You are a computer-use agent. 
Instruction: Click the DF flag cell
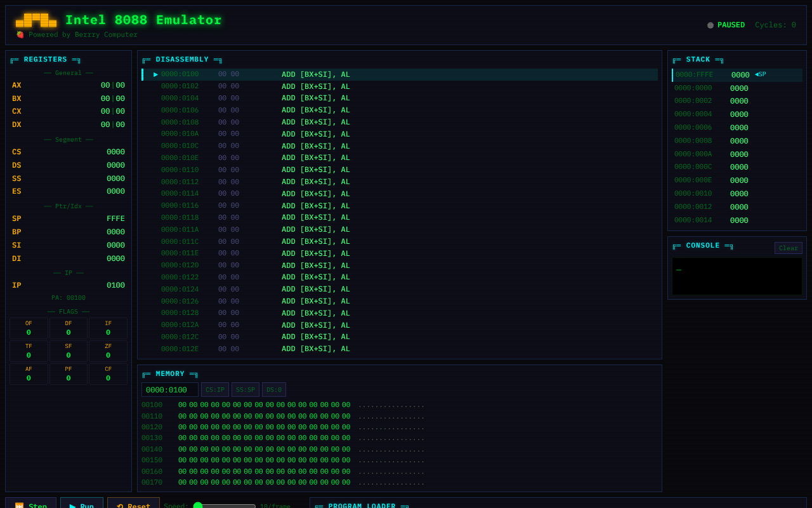pos(69,328)
